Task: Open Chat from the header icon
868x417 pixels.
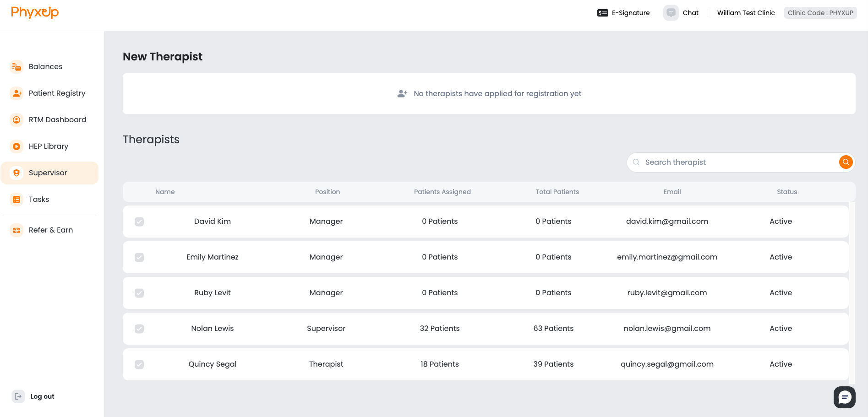Action: [671, 12]
